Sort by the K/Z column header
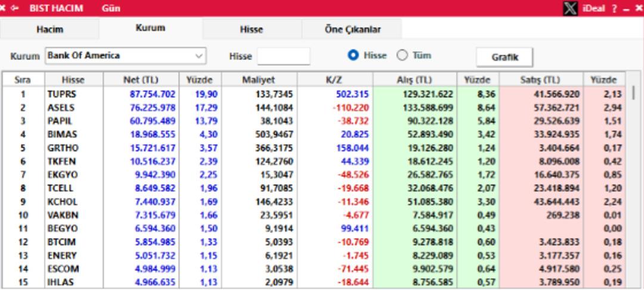 [x=335, y=80]
